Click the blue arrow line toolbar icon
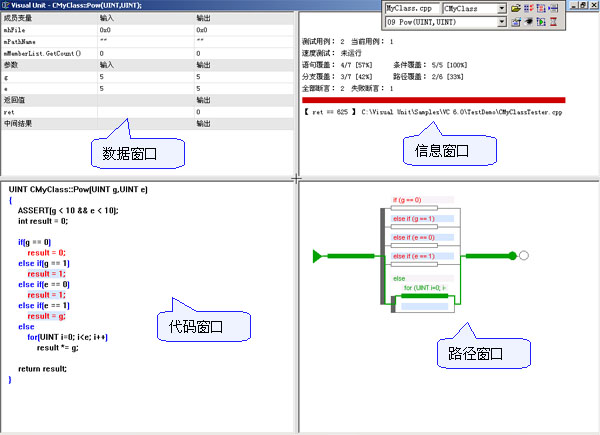600x435 pixels. [553, 8]
